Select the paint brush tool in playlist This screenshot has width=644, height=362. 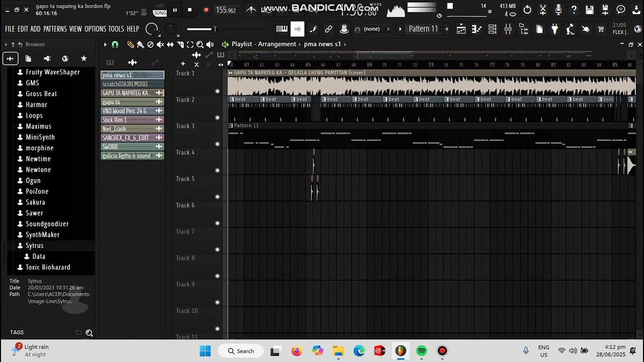(x=140, y=44)
